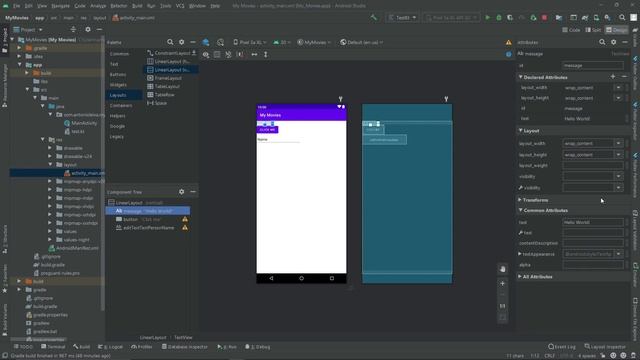
Task: Select TableLayout in the palette list
Action: 167,86
